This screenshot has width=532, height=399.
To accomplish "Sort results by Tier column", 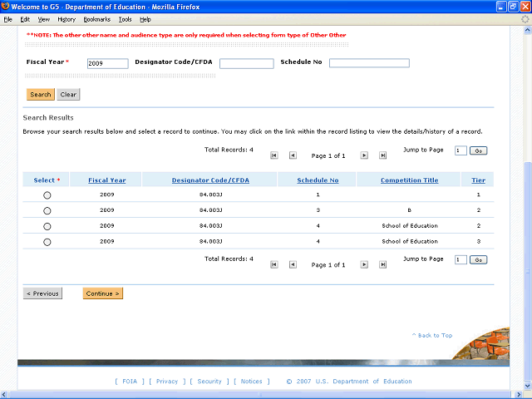I will tap(479, 180).
